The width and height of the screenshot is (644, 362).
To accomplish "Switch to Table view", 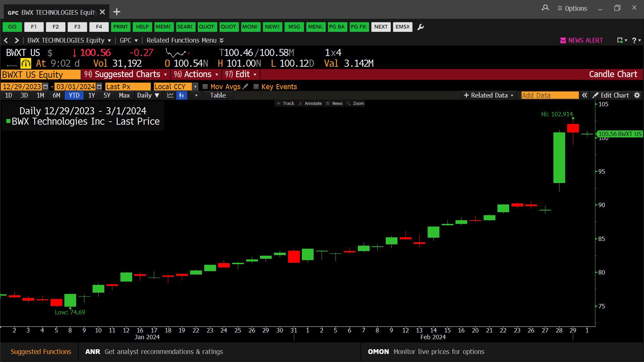I will coord(218,96).
